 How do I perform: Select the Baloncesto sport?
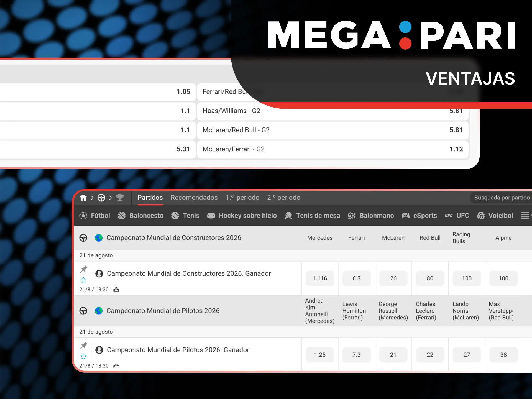pyautogui.click(x=140, y=216)
